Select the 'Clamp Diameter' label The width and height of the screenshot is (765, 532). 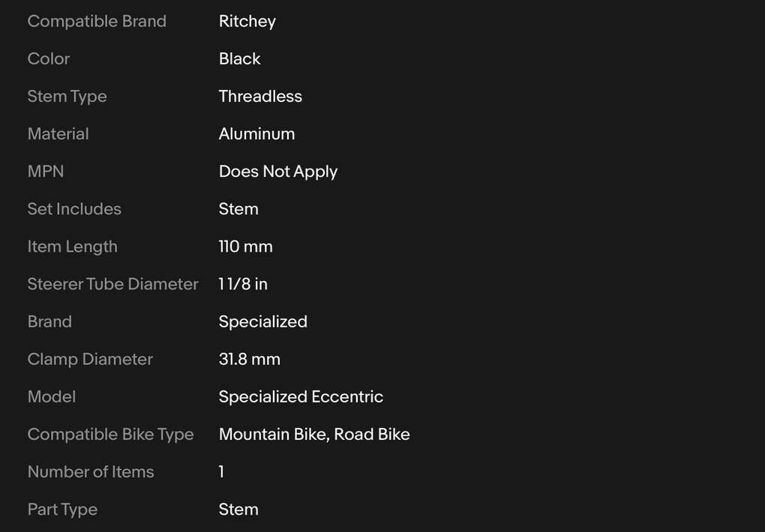[90, 359]
